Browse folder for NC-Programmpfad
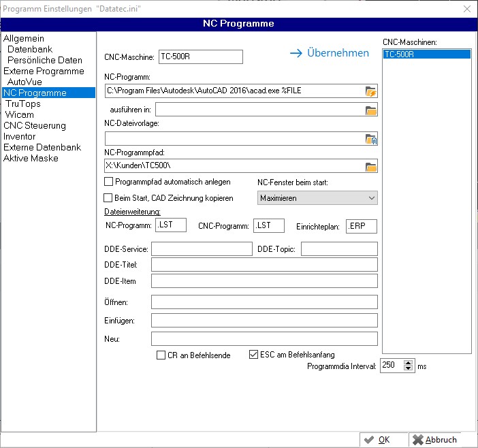The height and width of the screenshot is (448, 478). tap(370, 167)
